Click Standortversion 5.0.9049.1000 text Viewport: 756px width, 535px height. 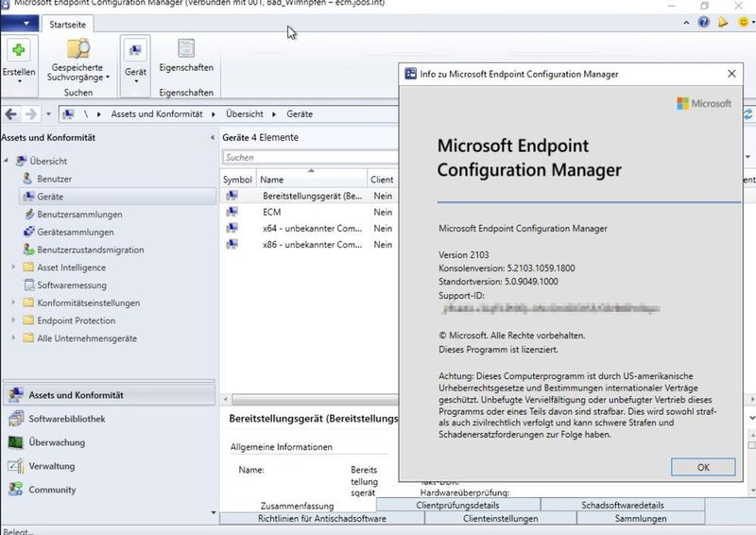pyautogui.click(x=498, y=282)
